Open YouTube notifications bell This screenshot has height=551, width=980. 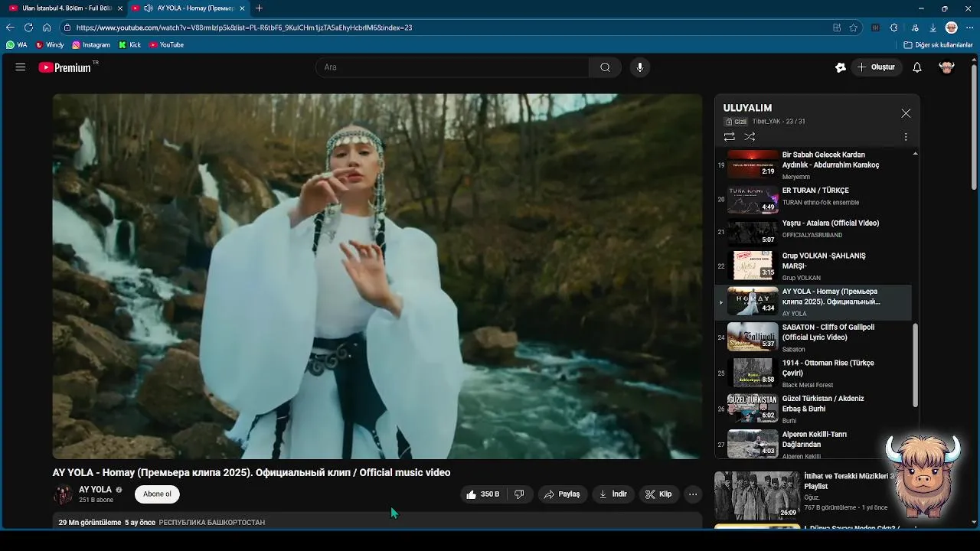tap(917, 67)
